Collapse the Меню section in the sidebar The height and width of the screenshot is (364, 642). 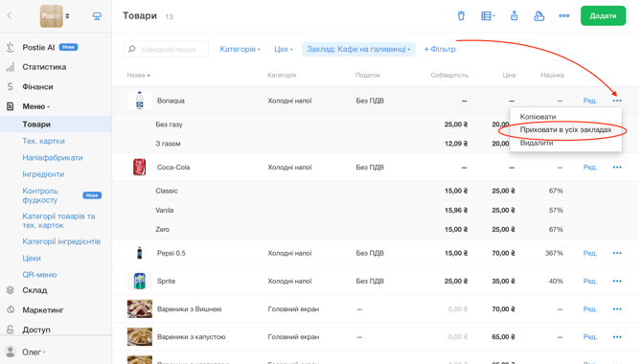[x=36, y=106]
